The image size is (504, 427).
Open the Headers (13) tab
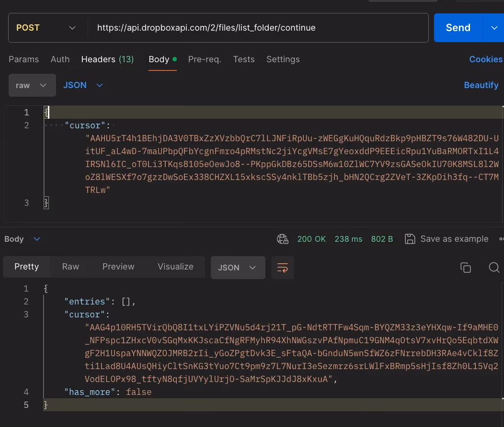pyautogui.click(x=107, y=59)
